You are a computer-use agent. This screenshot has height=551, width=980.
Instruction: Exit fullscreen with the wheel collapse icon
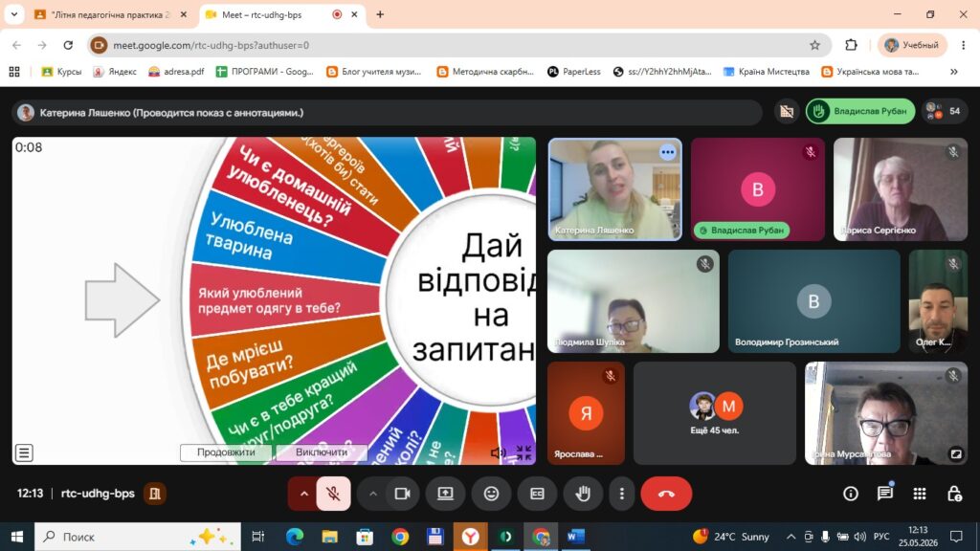523,452
